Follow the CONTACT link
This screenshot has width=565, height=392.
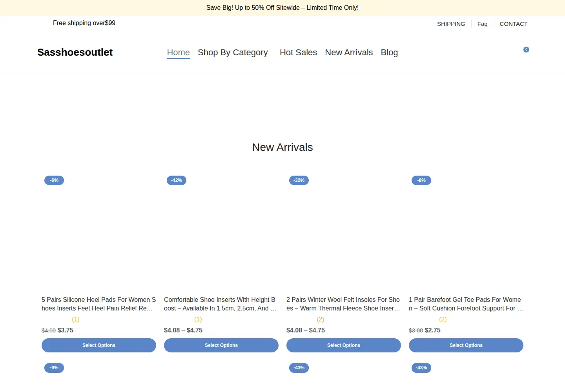pos(514,24)
